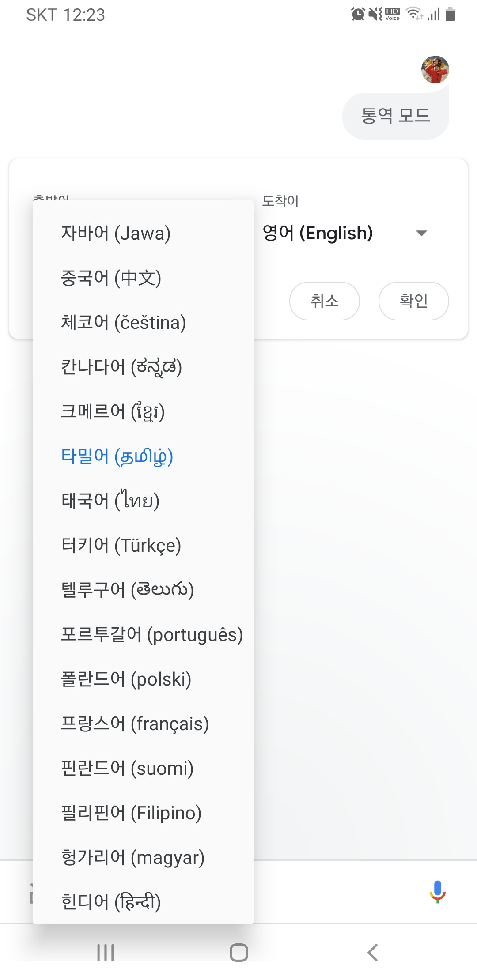
Task: Open the profile avatar picture
Action: [435, 70]
